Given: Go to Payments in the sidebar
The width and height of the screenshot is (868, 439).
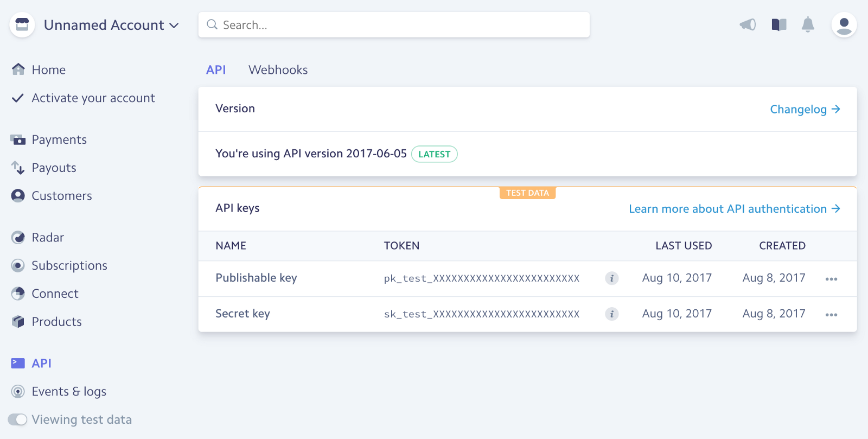Looking at the screenshot, I should 59,140.
